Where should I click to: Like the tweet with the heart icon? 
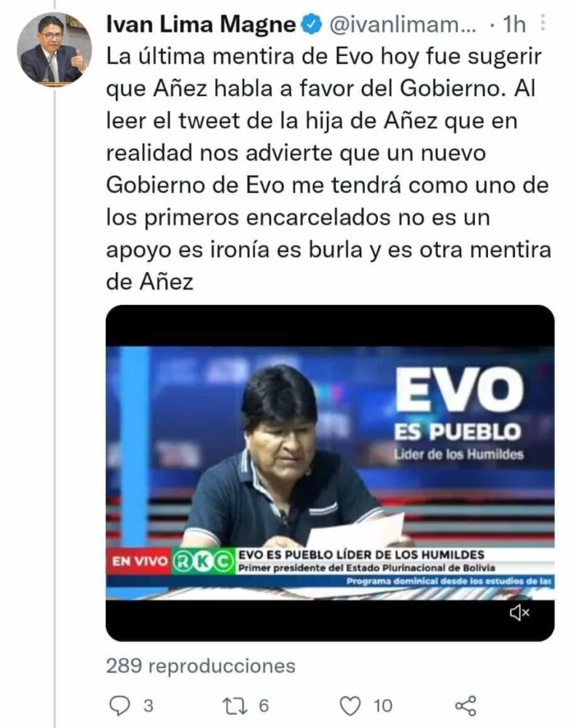[350, 706]
